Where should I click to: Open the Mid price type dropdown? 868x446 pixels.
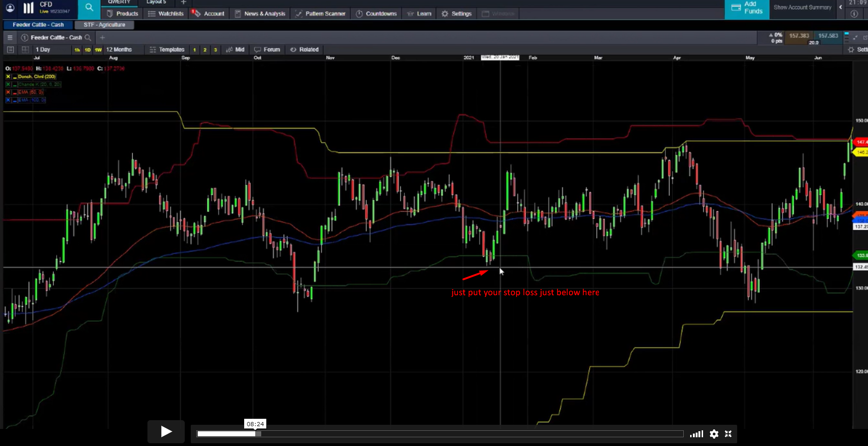click(235, 50)
